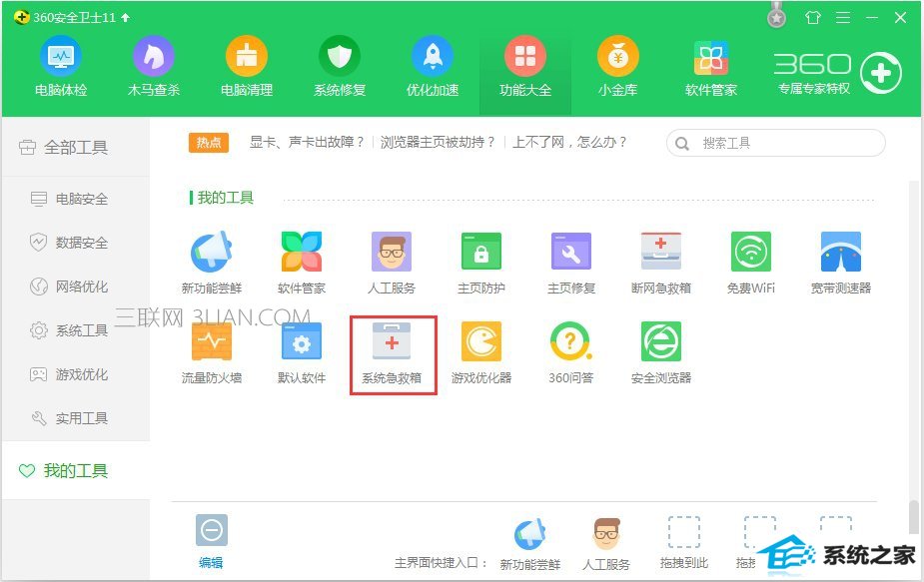The width and height of the screenshot is (924, 582).
Task: Open the main menu hamburger icon
Action: click(x=843, y=18)
